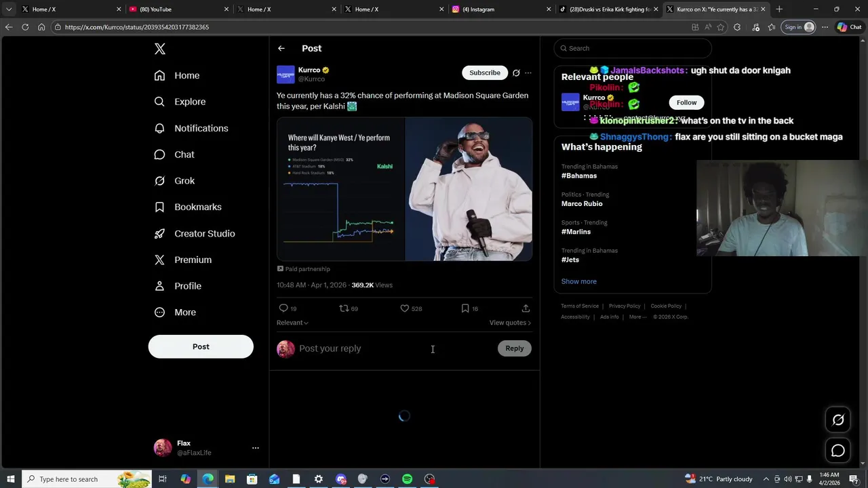Click the floating Grok button
Viewport: 868px width, 488px height.
click(838, 420)
